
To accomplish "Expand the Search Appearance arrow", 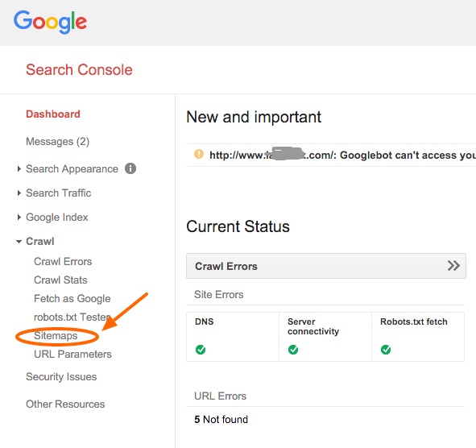I will click(19, 168).
